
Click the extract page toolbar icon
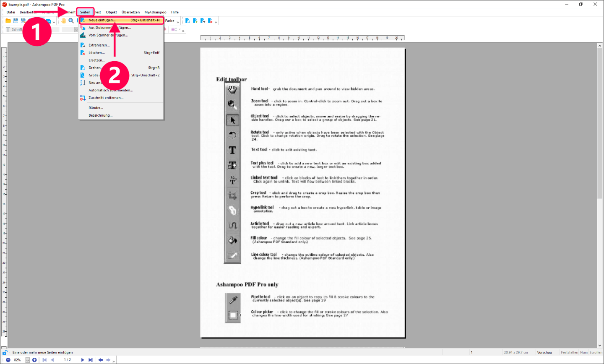(203, 21)
